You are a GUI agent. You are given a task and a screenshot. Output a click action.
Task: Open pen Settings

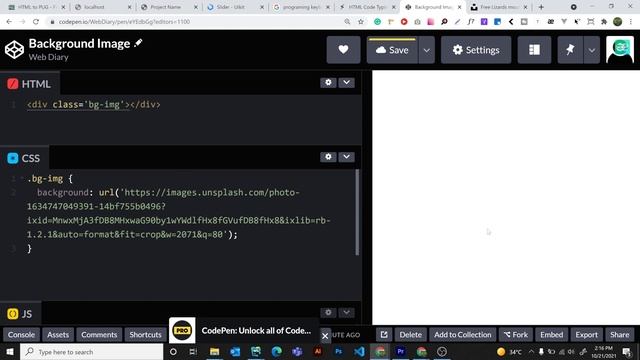[x=476, y=50]
